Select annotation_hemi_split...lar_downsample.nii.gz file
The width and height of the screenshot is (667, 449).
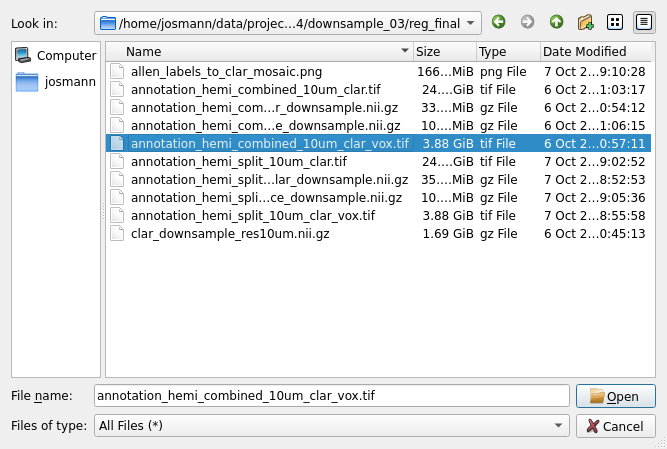[x=378, y=180]
